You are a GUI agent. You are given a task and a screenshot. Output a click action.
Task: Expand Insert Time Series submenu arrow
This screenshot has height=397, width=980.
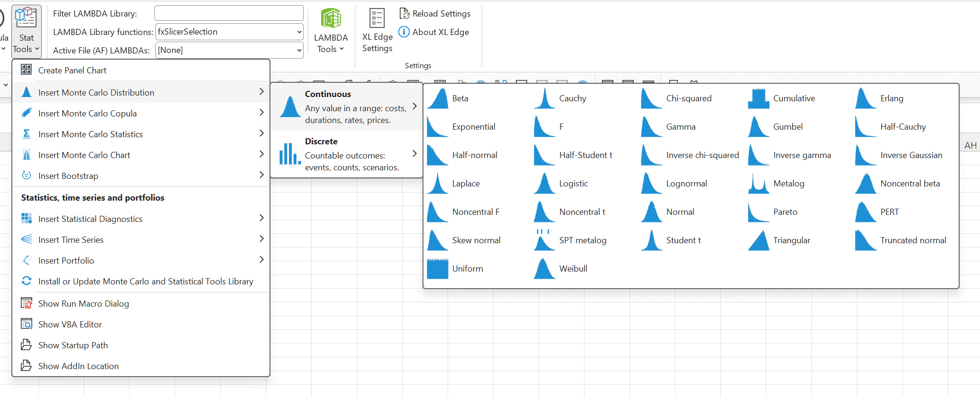[261, 239]
